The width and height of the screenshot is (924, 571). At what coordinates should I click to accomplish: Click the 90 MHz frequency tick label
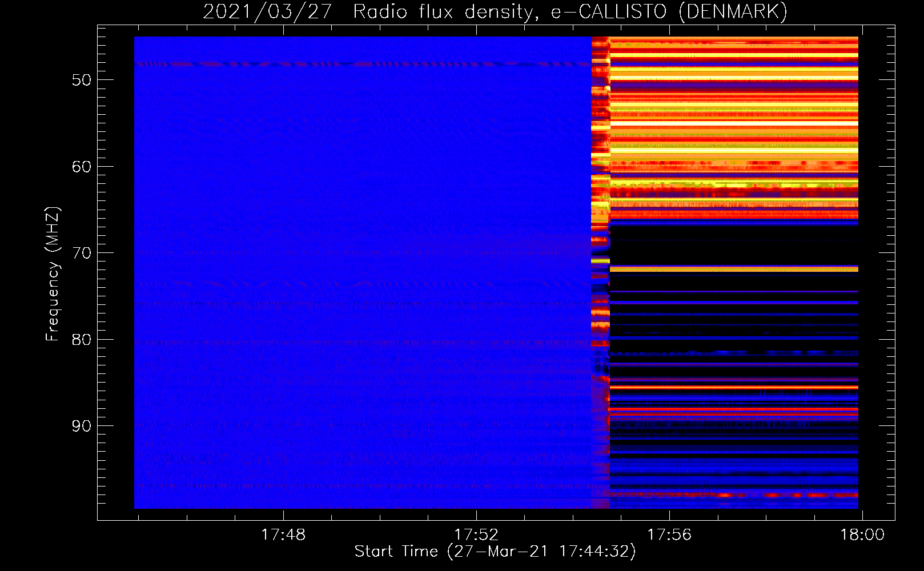tap(82, 426)
